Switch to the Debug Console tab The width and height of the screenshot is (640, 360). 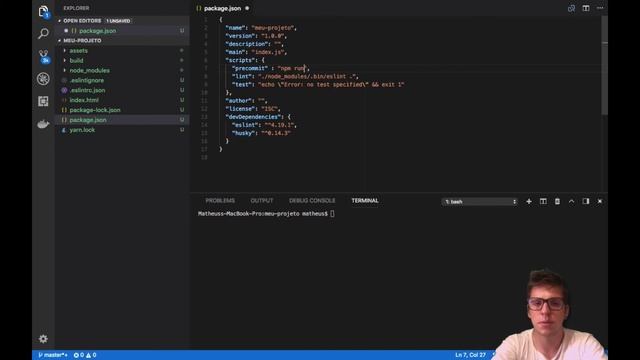[312, 200]
